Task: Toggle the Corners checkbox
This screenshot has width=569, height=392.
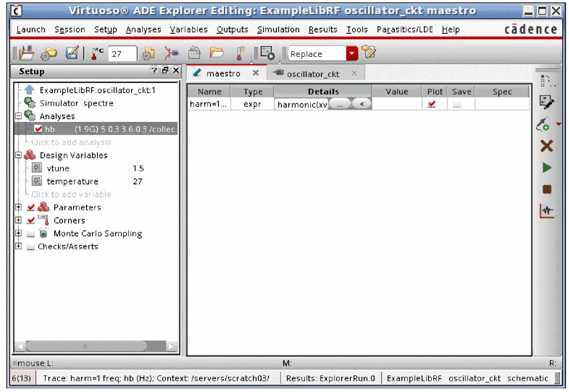Action: click(31, 220)
